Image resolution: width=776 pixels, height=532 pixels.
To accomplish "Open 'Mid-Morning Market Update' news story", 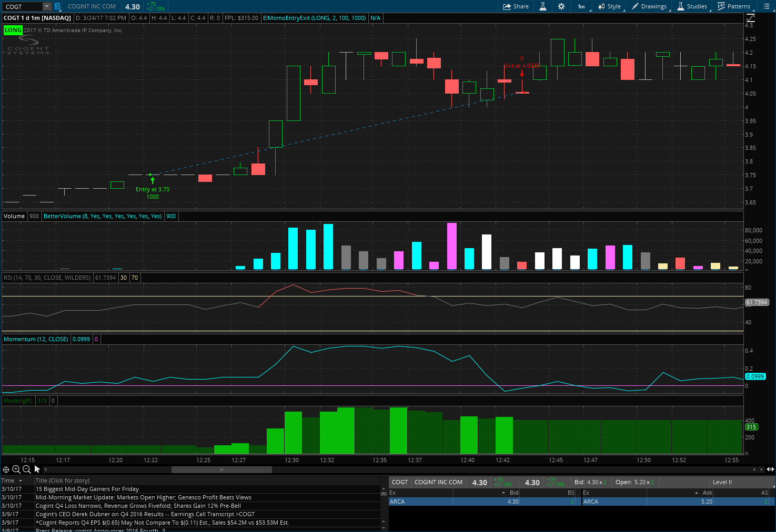I will [x=144, y=497].
